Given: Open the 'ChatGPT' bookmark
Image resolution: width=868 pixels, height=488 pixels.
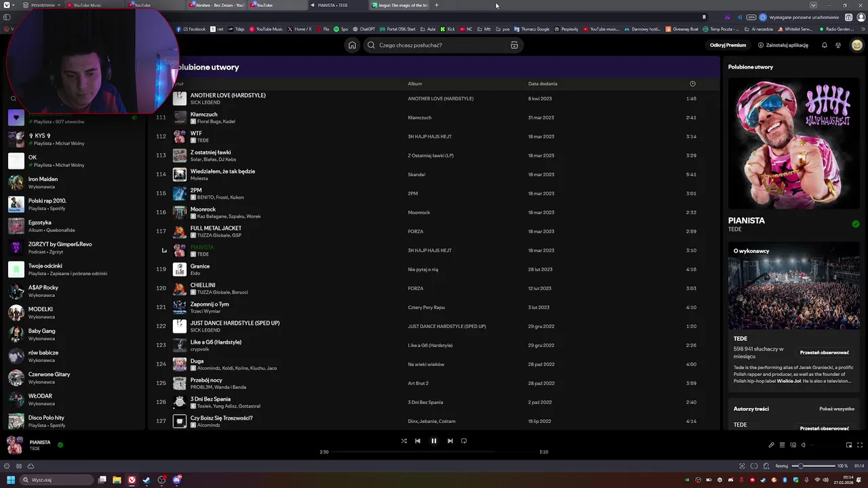Looking at the screenshot, I should pyautogui.click(x=363, y=29).
